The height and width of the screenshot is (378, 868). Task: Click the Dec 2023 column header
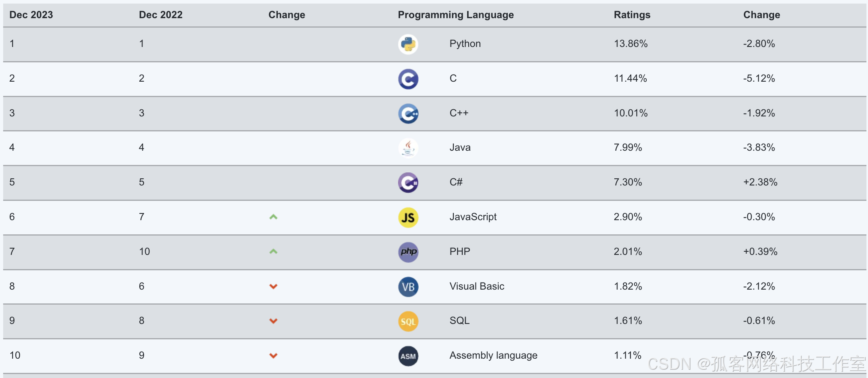(31, 15)
